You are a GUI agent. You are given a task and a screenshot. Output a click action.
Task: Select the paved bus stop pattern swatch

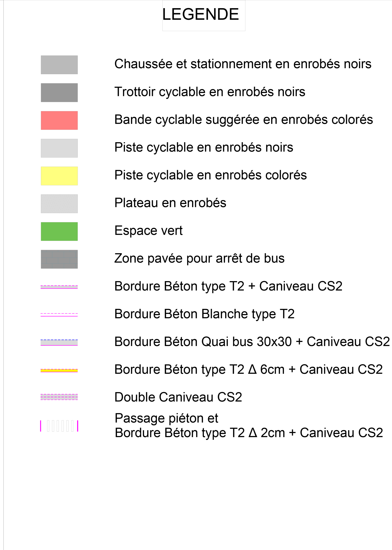pos(59,259)
